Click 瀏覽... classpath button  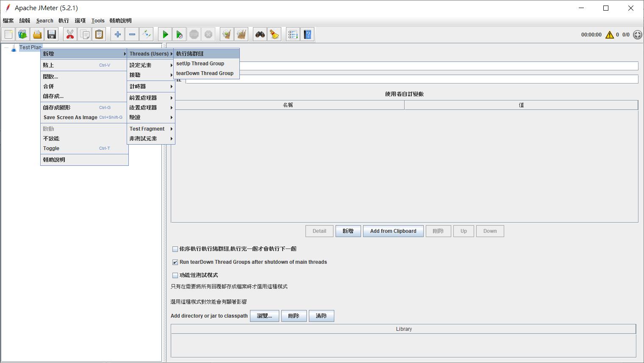[x=264, y=316]
